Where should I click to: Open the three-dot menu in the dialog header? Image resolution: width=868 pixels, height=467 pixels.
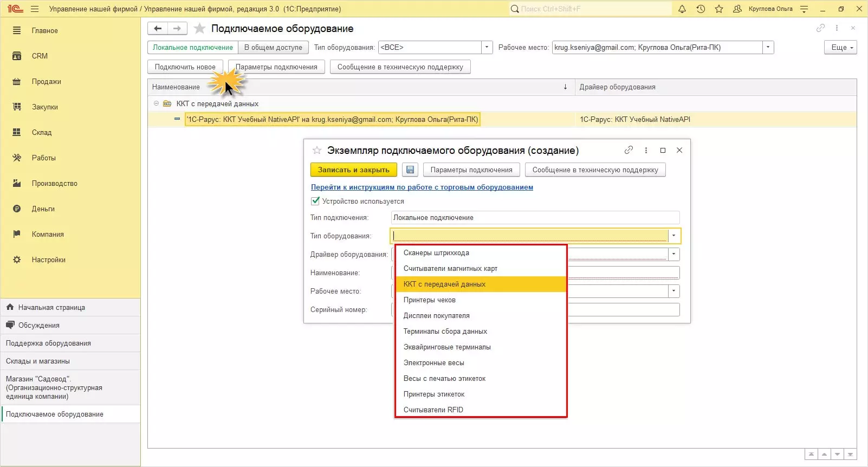pyautogui.click(x=646, y=150)
